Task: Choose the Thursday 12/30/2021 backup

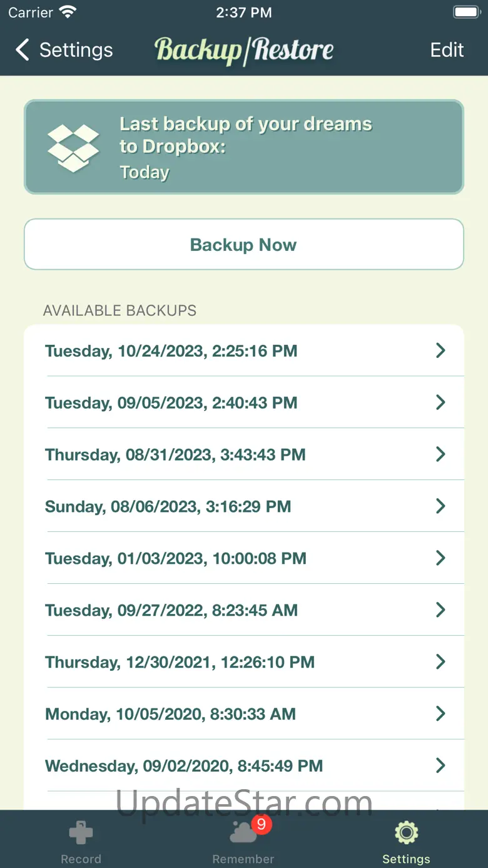Action: (180, 662)
